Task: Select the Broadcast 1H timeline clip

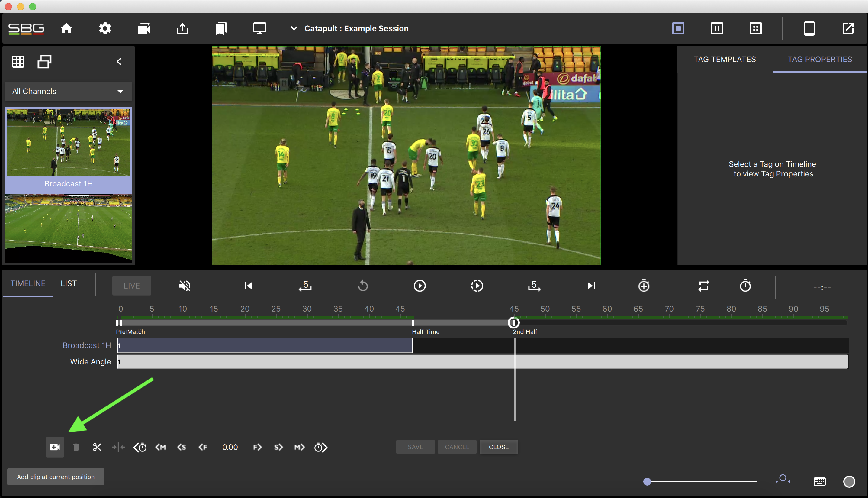Action: (265, 345)
